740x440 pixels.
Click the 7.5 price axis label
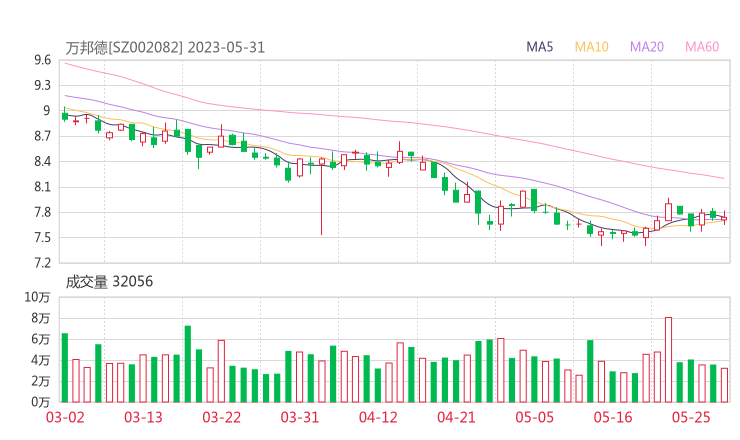[x=42, y=237]
